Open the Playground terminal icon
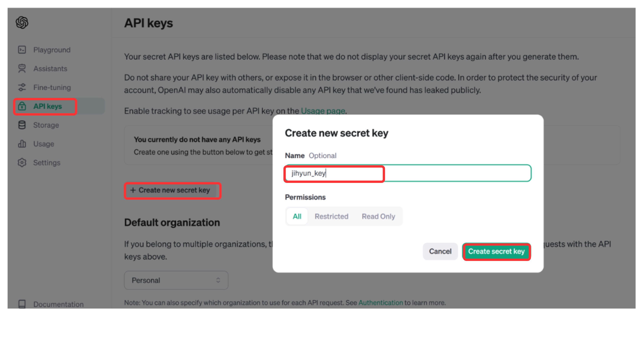The image size is (644, 352). (22, 50)
